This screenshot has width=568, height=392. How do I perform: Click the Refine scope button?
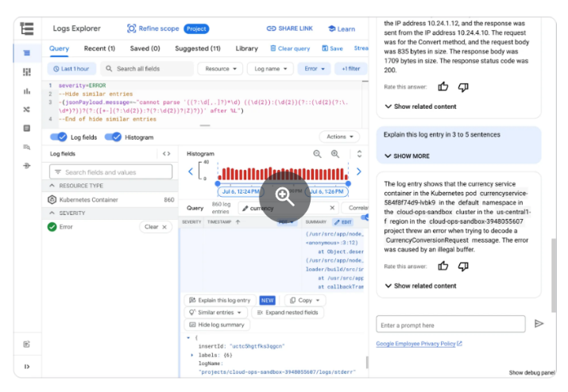point(153,29)
